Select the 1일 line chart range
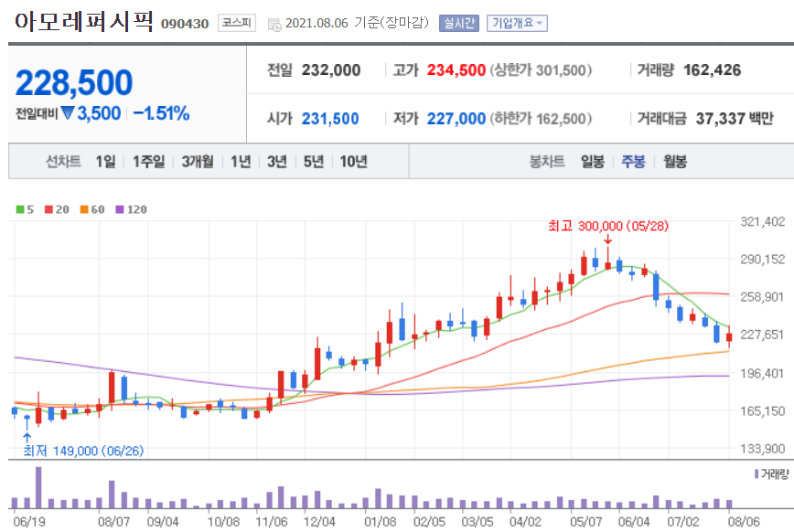 click(x=105, y=162)
